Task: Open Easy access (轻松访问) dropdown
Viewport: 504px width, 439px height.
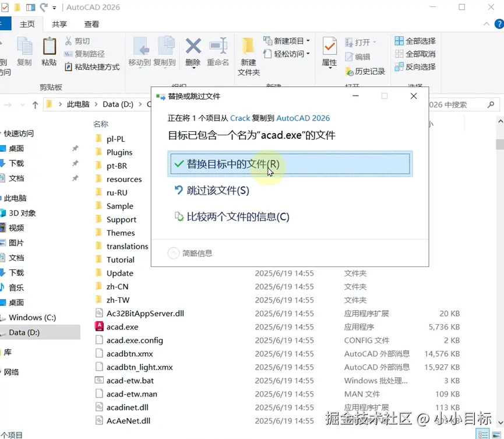Action: (287, 54)
